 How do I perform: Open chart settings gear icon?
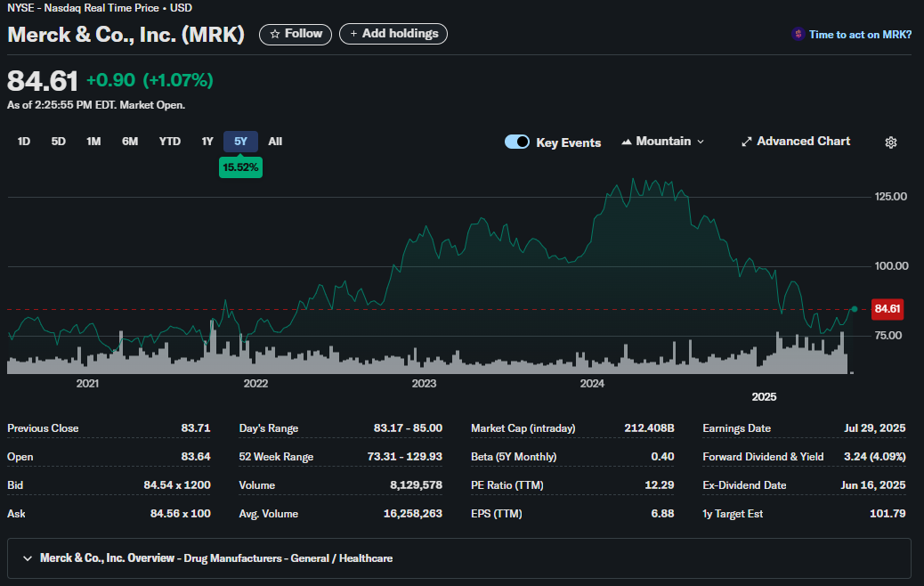(890, 142)
